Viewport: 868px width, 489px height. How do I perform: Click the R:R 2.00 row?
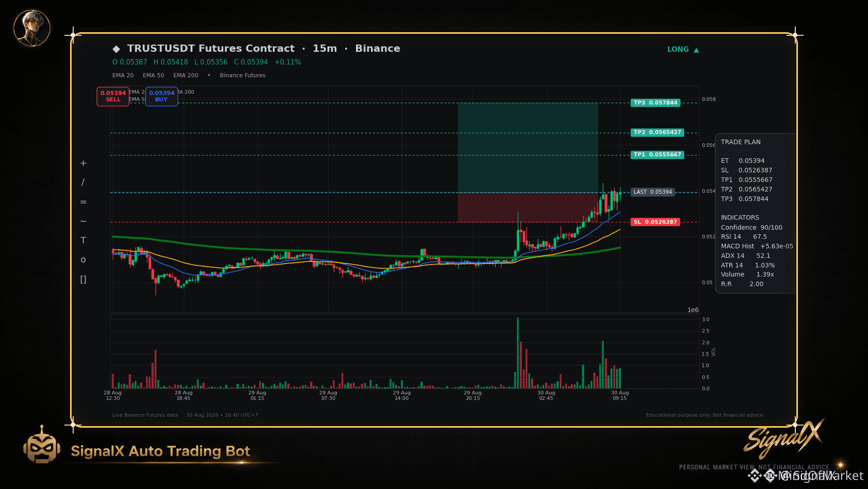click(x=742, y=284)
